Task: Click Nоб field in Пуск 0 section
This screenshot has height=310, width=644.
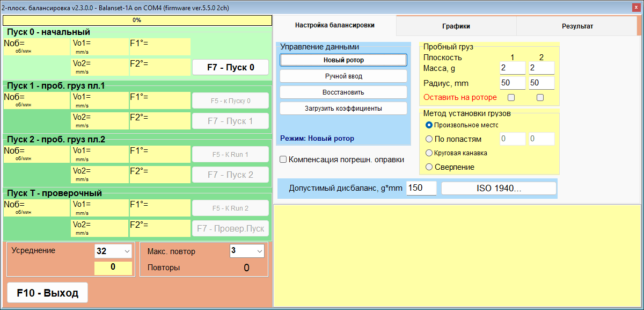Action: tap(36, 47)
